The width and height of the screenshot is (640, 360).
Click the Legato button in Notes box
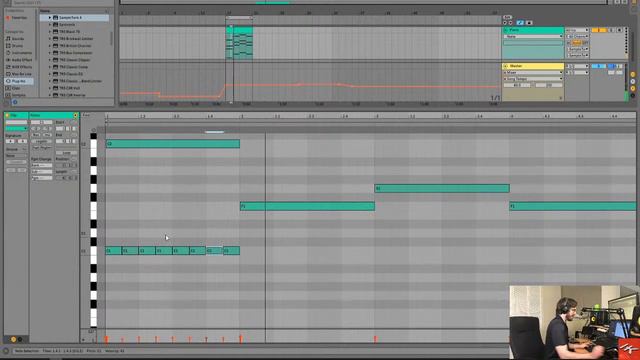coord(42,141)
